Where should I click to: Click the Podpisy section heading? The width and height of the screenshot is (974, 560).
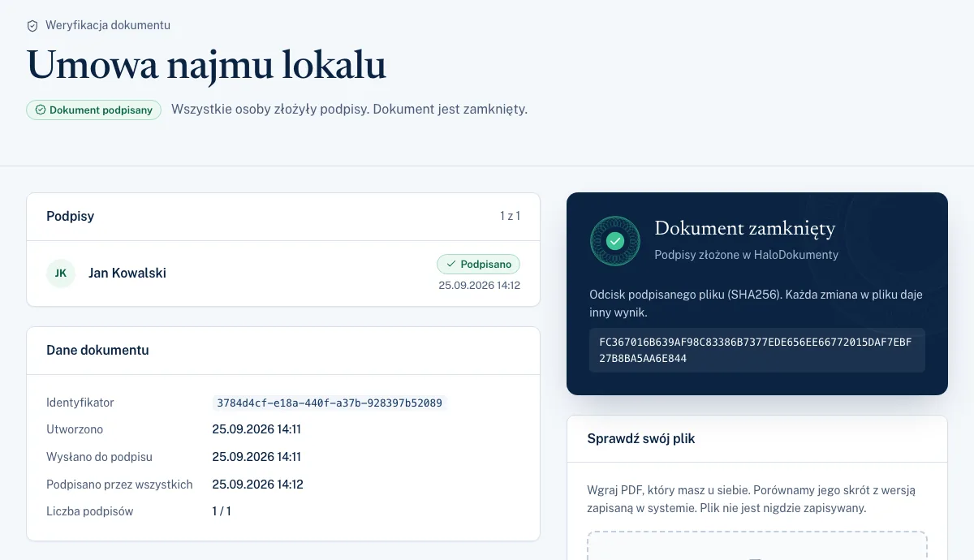(x=71, y=217)
